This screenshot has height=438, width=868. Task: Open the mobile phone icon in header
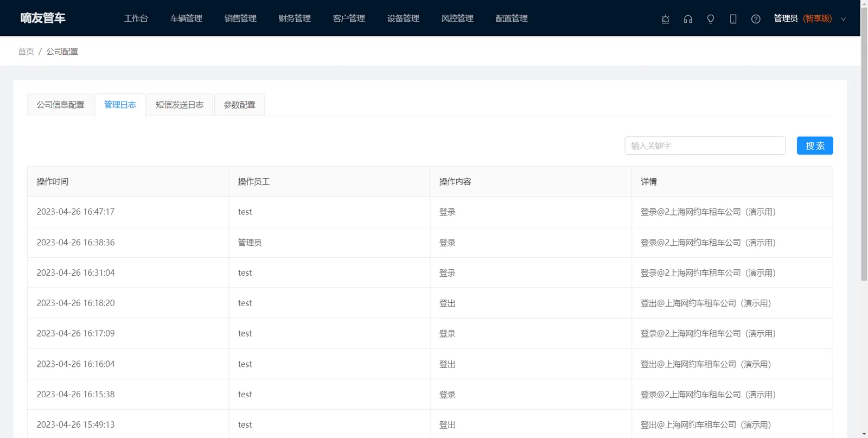733,19
